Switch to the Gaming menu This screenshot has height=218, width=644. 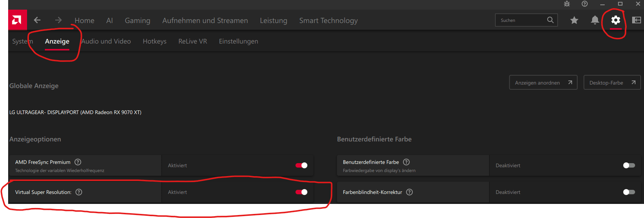point(138,20)
